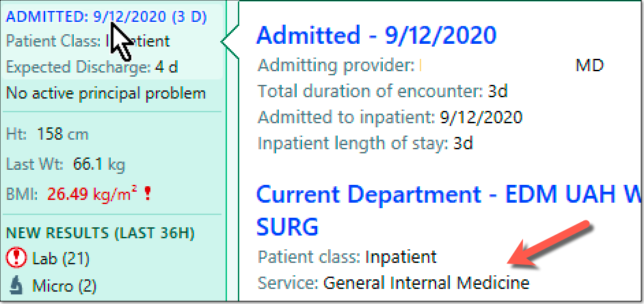Open the Lab (21) new results
644x304 pixels.
point(61,259)
